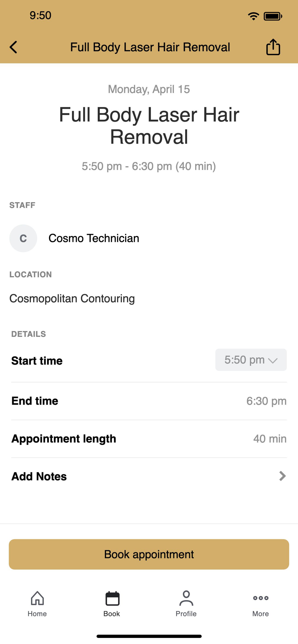Open the Add Notes row

[149, 476]
